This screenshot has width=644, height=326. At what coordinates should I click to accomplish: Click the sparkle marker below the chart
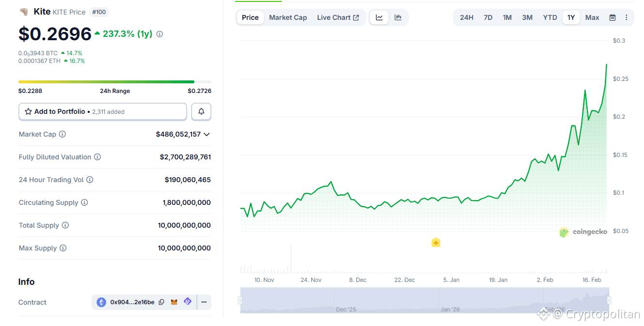point(435,242)
